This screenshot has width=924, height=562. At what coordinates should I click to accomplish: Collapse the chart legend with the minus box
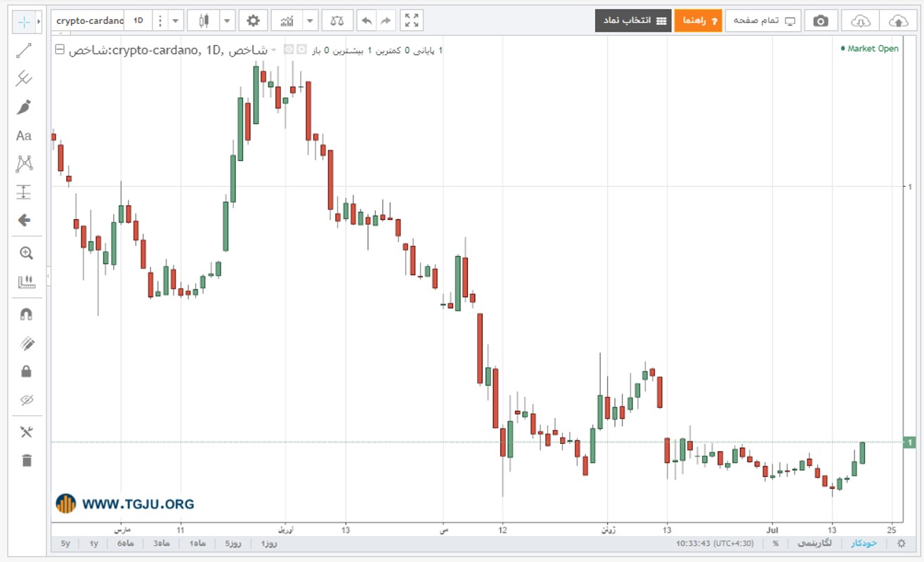60,49
